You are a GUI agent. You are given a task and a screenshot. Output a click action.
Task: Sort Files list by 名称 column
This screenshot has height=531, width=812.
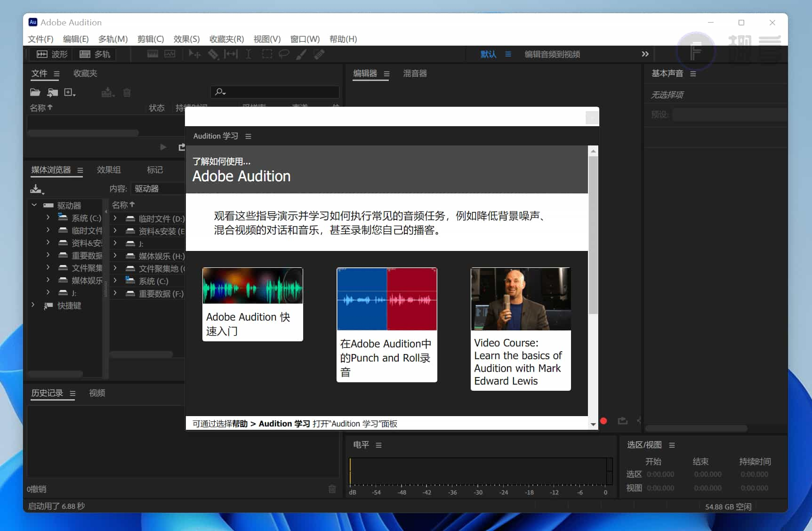[41, 108]
